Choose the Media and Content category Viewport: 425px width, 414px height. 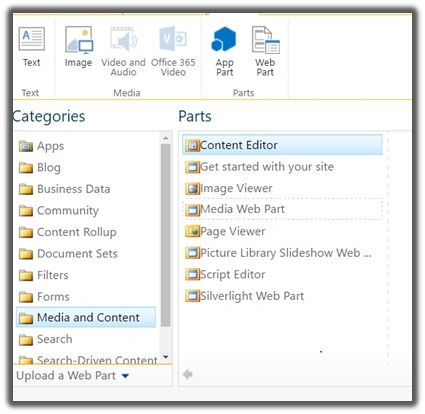coord(86,318)
